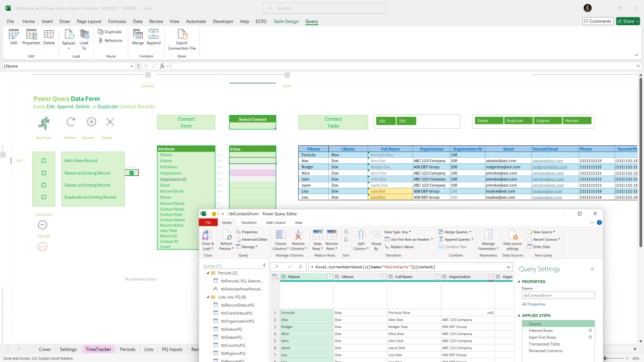Collapse the Queries pane with chevron

[x=264, y=266]
